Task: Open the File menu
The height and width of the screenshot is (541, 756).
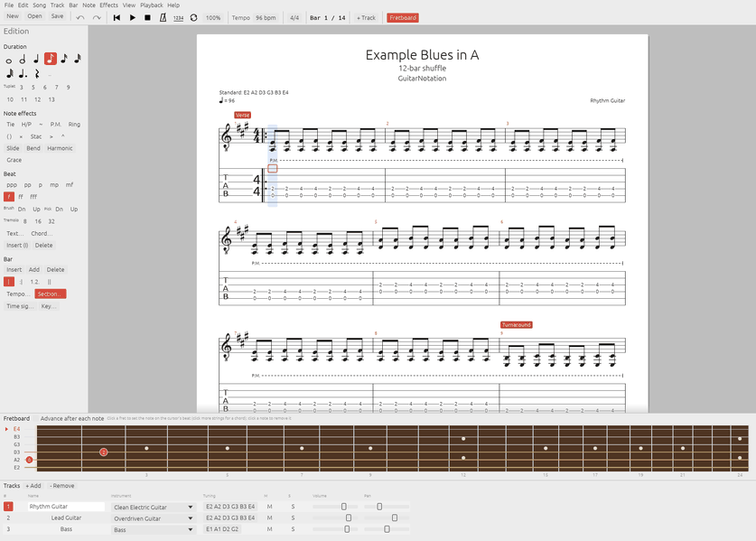Action: tap(9, 5)
